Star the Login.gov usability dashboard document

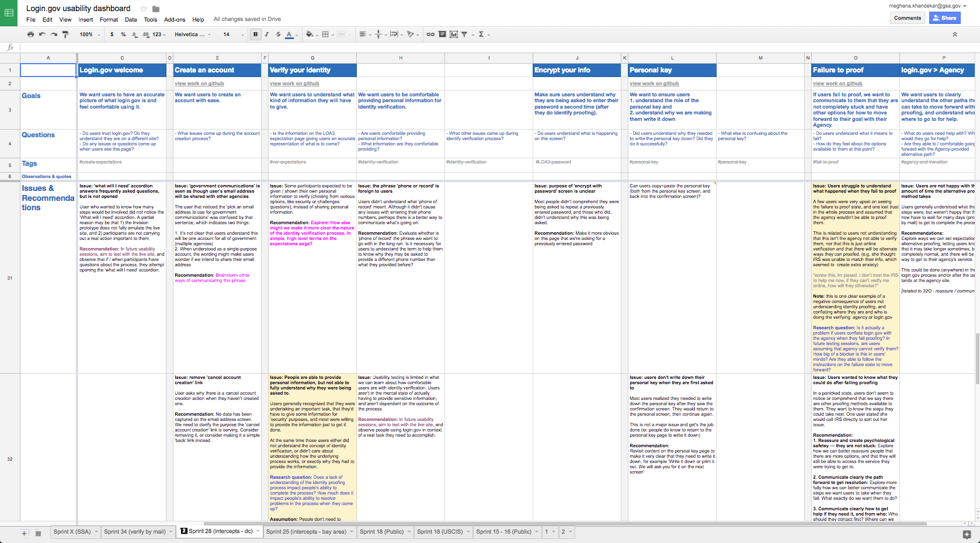click(144, 9)
